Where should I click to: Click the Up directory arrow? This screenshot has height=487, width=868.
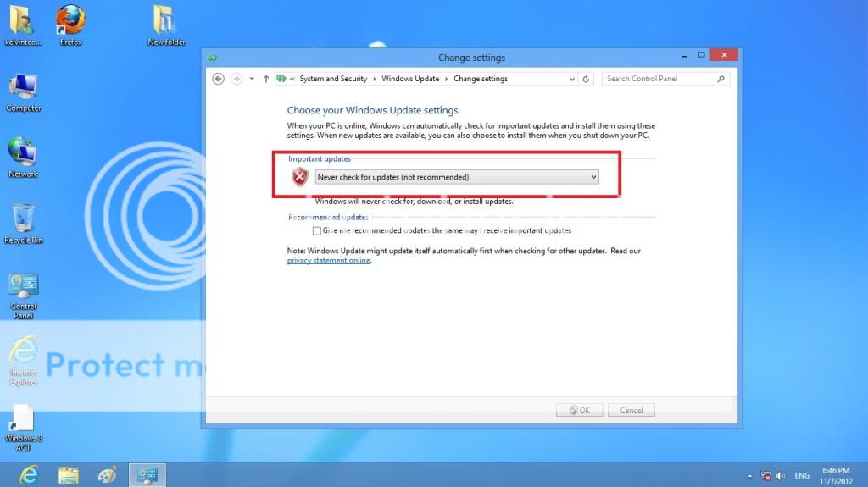click(x=266, y=79)
